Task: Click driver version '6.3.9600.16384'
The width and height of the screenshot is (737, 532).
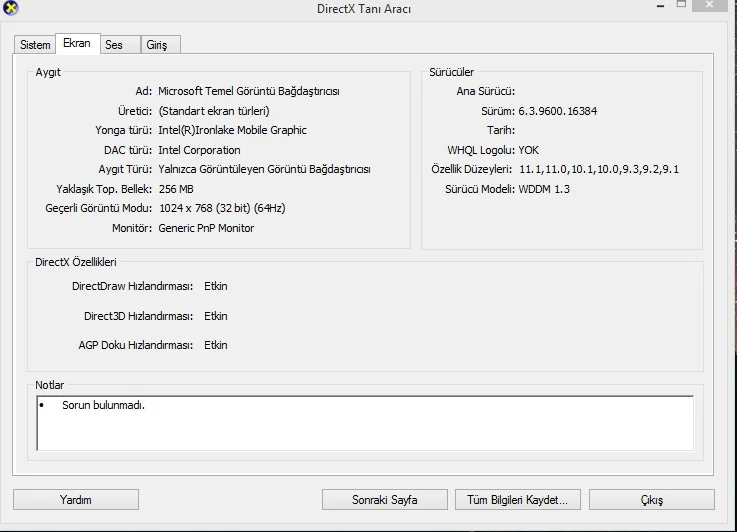Action: [557, 111]
